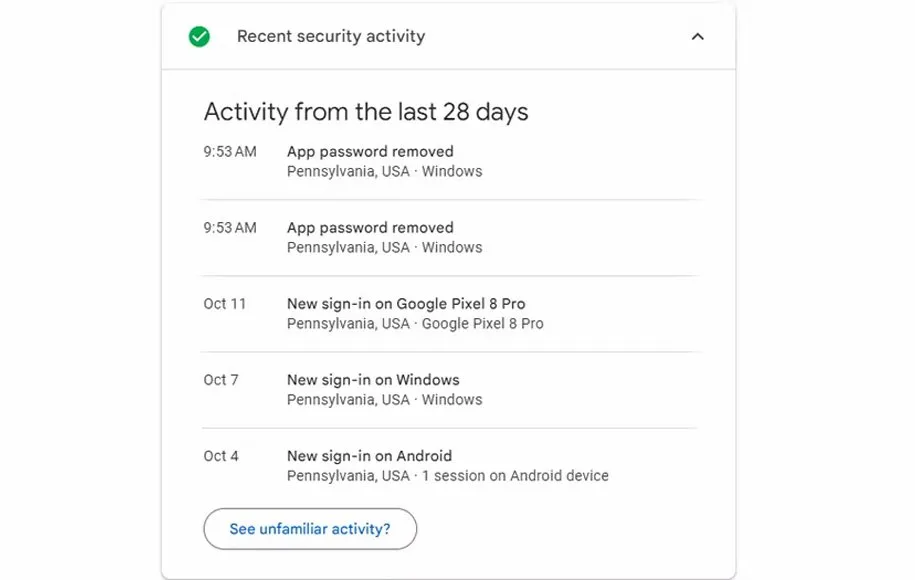915x580 pixels.
Task: Open New sign-in on Windows entry
Action: (x=373, y=380)
